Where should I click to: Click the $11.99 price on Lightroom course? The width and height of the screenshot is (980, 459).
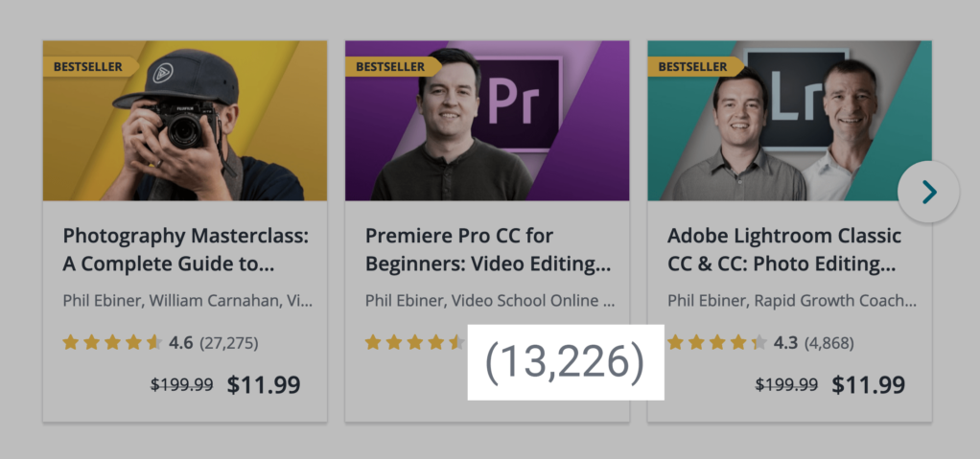pyautogui.click(x=868, y=385)
